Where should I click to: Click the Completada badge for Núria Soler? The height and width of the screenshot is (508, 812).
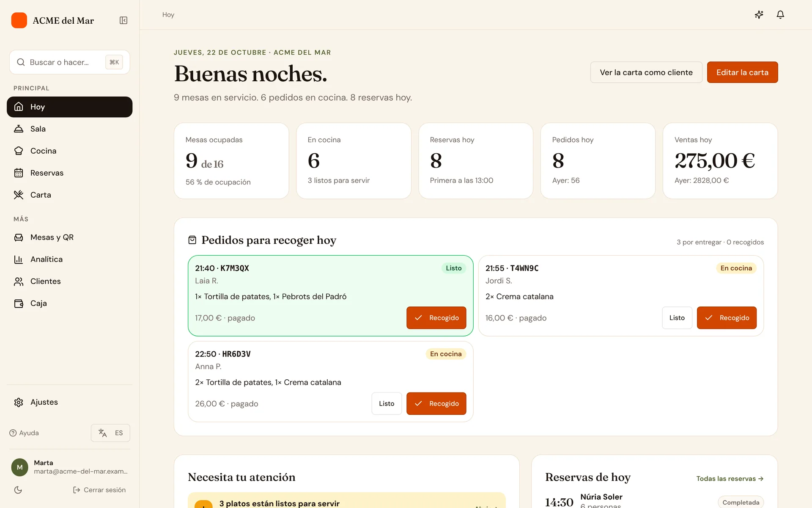point(741,502)
